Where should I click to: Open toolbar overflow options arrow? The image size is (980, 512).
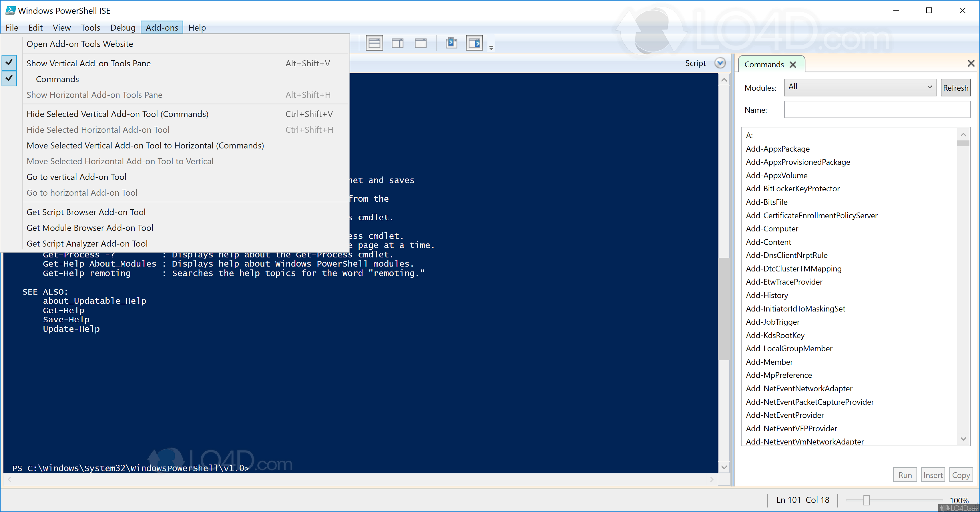pos(491,47)
